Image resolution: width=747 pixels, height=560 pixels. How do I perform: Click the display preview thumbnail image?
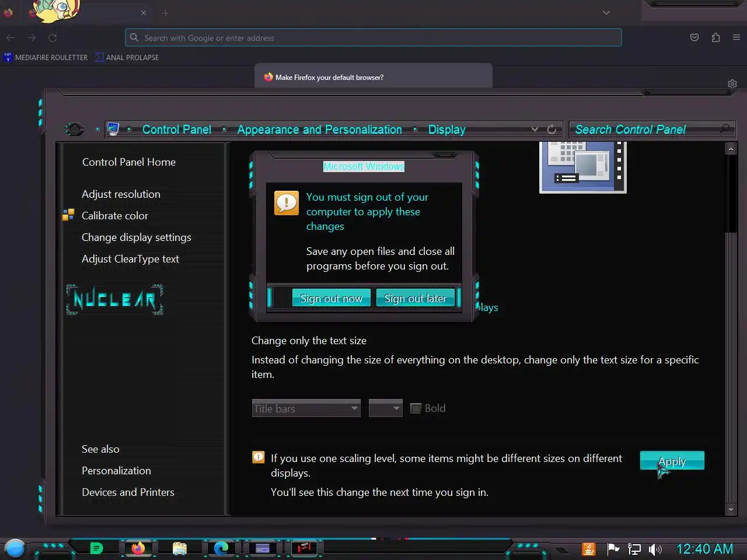(x=583, y=167)
